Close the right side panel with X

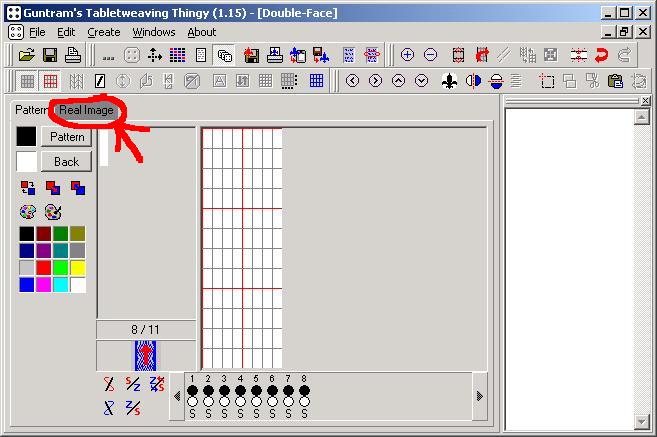coord(645,101)
